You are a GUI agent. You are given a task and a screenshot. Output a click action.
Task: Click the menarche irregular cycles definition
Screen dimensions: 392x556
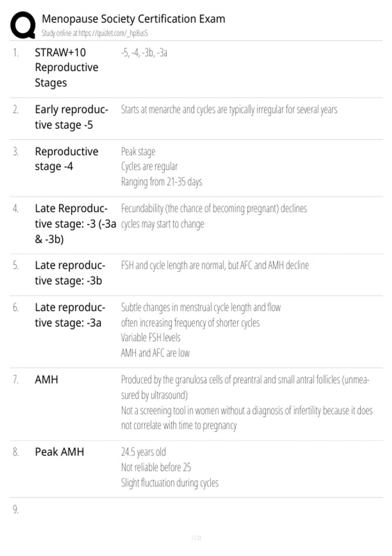tap(229, 110)
